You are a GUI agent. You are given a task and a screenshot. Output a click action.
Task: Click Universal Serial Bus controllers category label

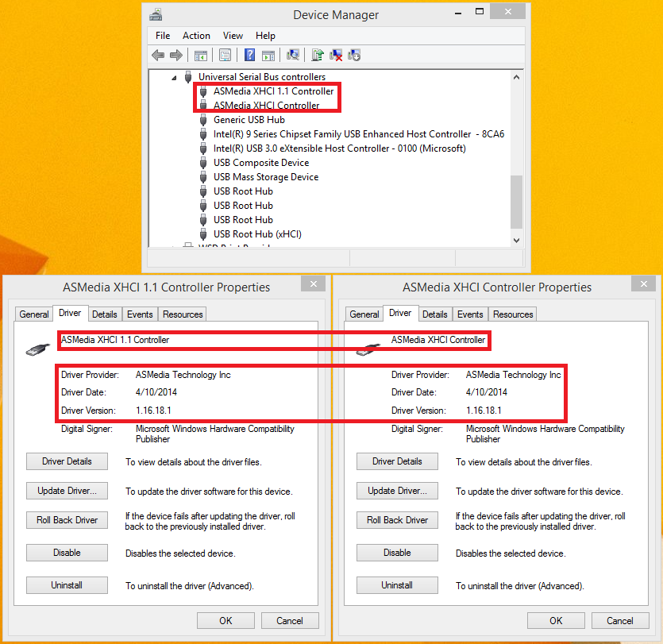click(262, 77)
